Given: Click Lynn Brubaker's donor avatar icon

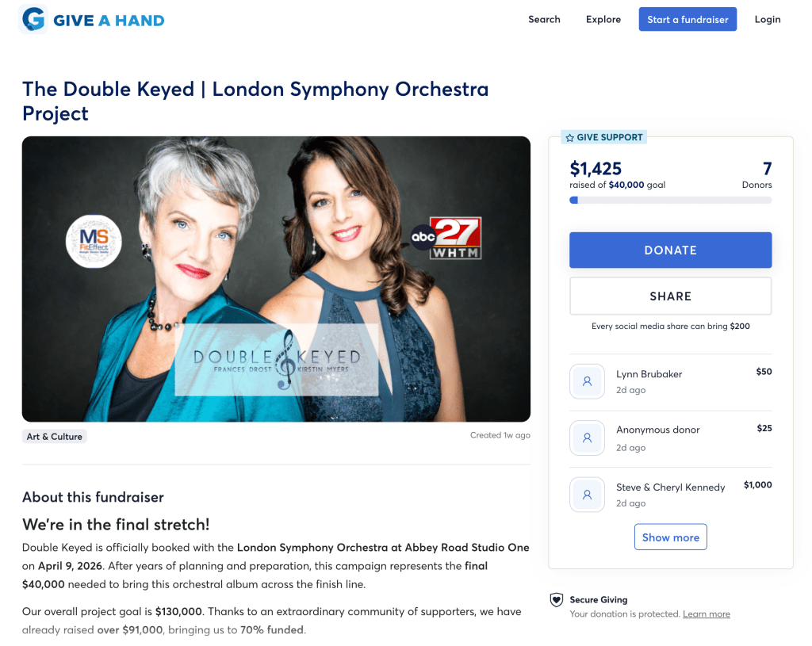Looking at the screenshot, I should click(x=587, y=381).
